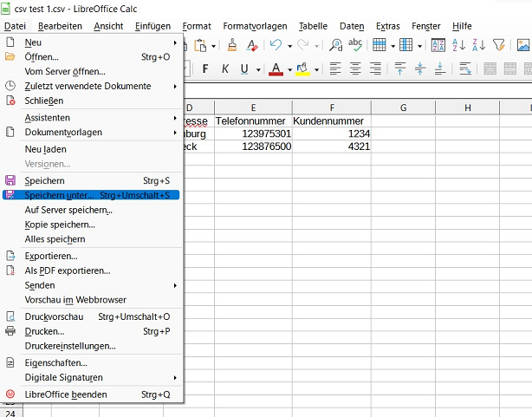Select Öffnen... menu entry

click(91, 57)
